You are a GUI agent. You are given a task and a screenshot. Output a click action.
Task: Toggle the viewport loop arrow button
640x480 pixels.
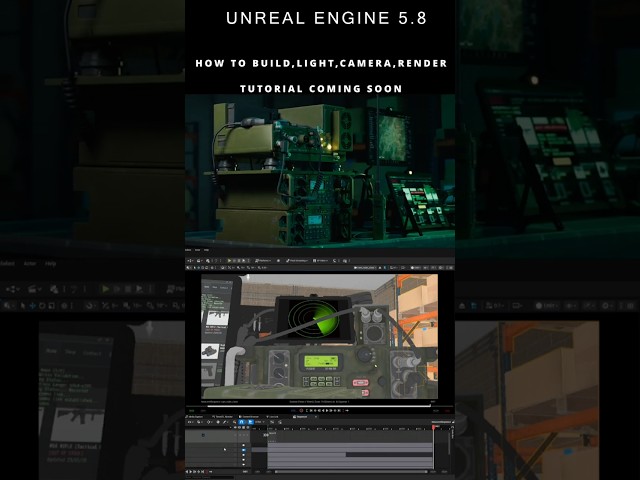347,411
